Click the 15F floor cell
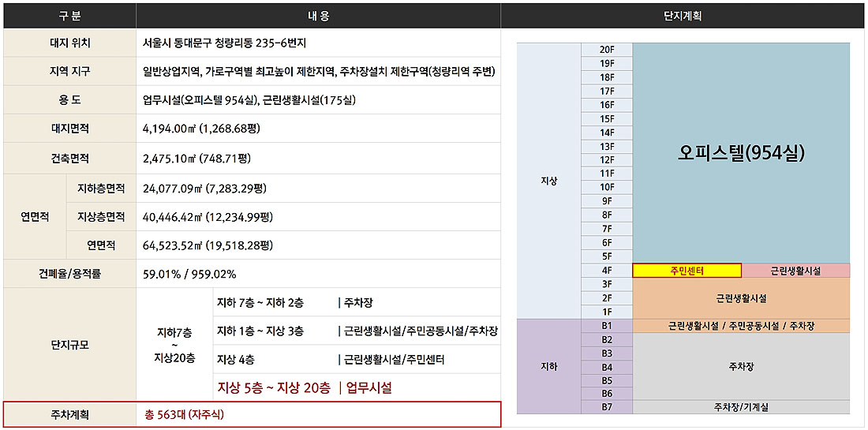The height and width of the screenshot is (430, 868). tap(607, 118)
